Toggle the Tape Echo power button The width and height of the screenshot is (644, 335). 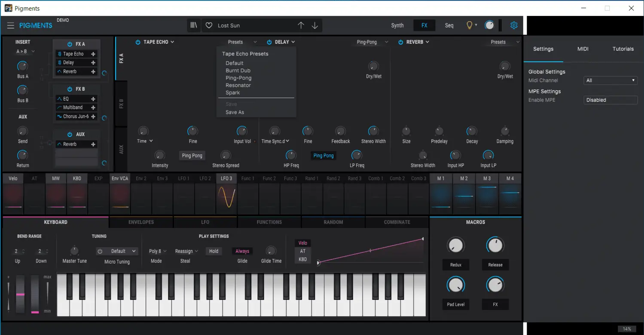tap(138, 42)
